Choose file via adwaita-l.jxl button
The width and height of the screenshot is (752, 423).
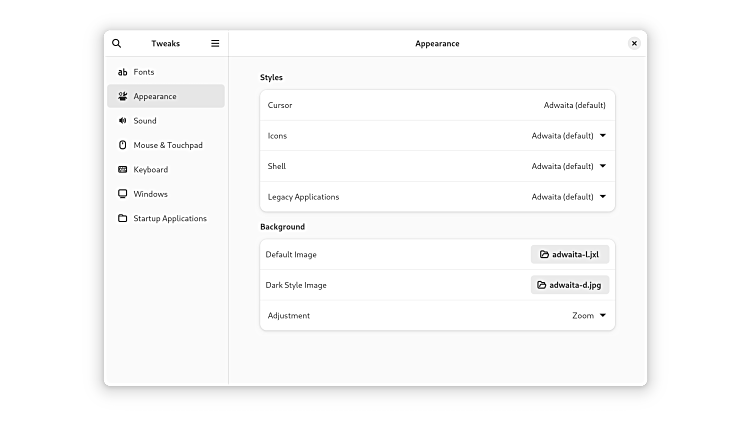point(570,254)
